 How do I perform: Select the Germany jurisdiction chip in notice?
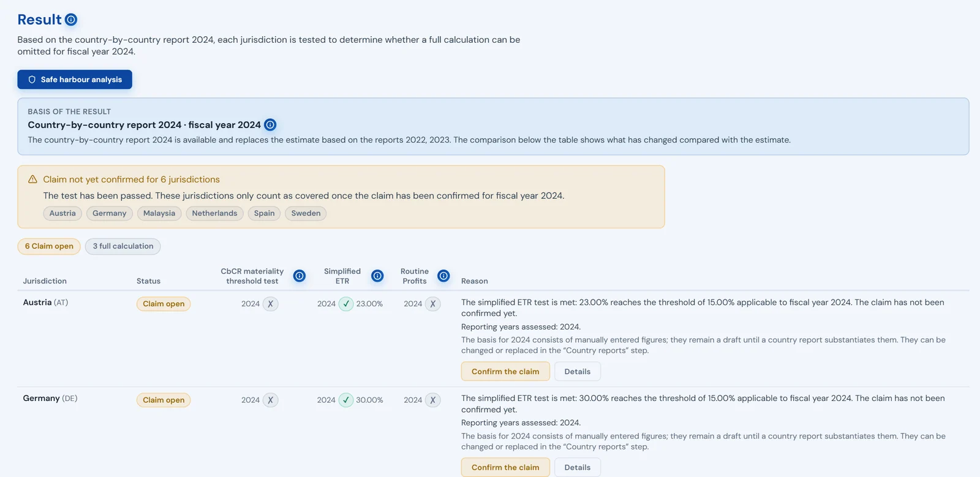point(110,213)
